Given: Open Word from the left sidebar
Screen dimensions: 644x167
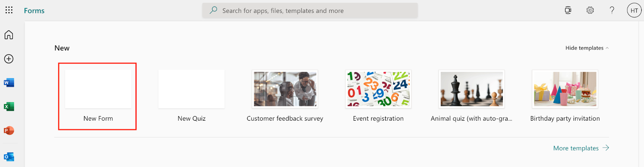Looking at the screenshot, I should (9, 83).
